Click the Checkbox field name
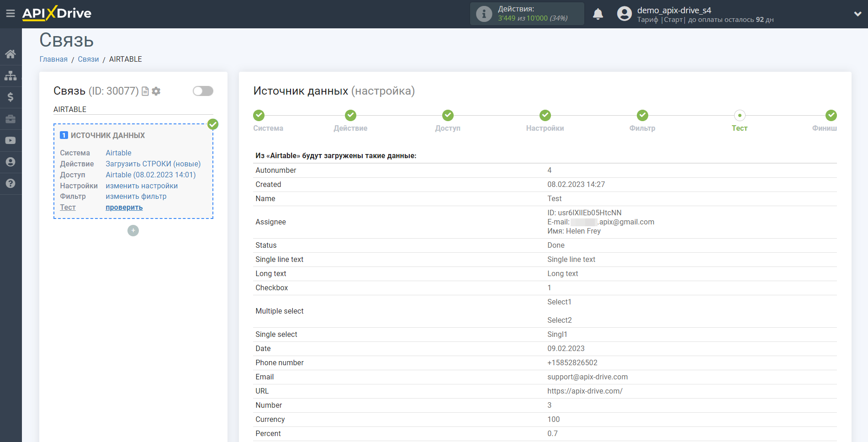 tap(272, 288)
